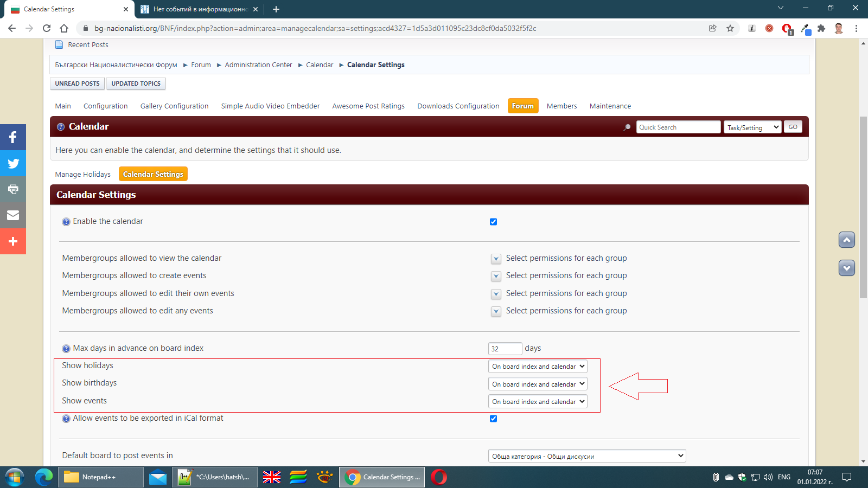
Task: Open the Members admin menu
Action: [562, 106]
